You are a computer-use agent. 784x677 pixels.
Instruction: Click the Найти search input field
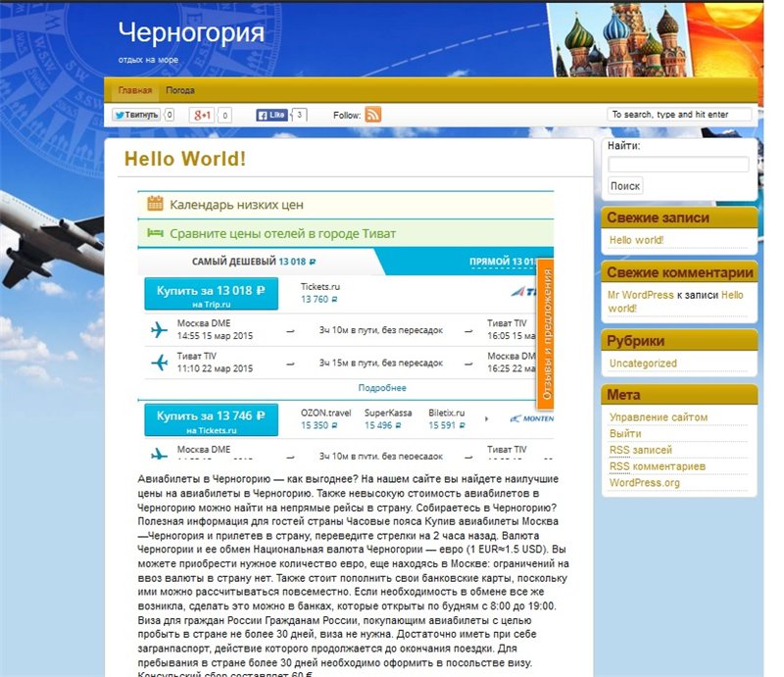(678, 164)
